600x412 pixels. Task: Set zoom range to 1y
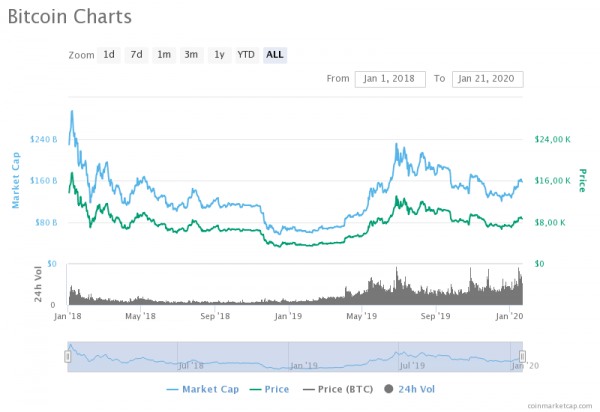tap(219, 55)
